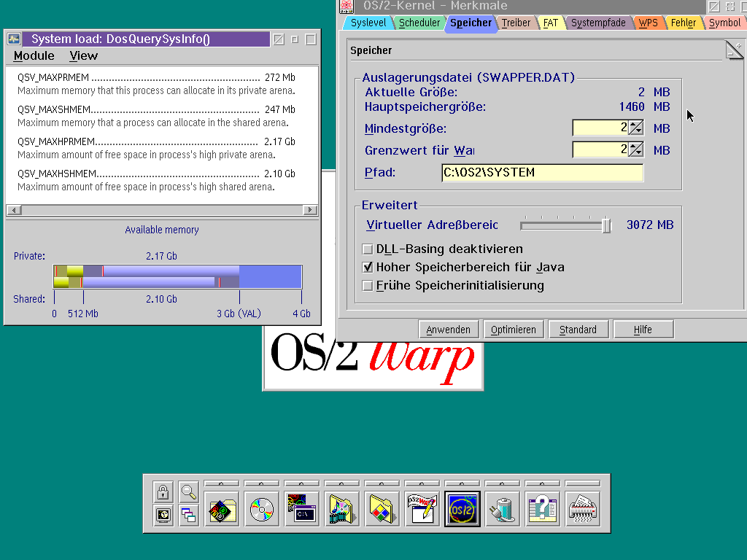Viewport: 747px width, 560px height.
Task: Click the Shredder icon in the toolbar
Action: pyautogui.click(x=582, y=510)
